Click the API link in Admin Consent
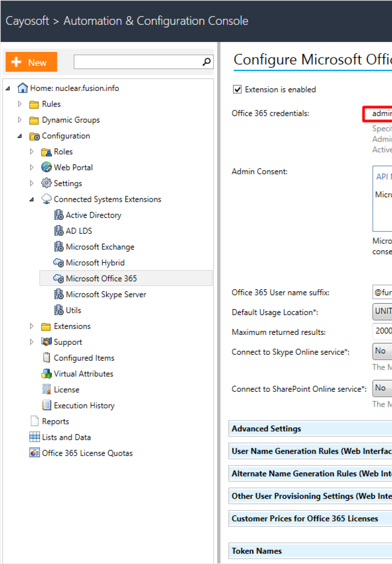The height and width of the screenshot is (564, 392). 384,177
